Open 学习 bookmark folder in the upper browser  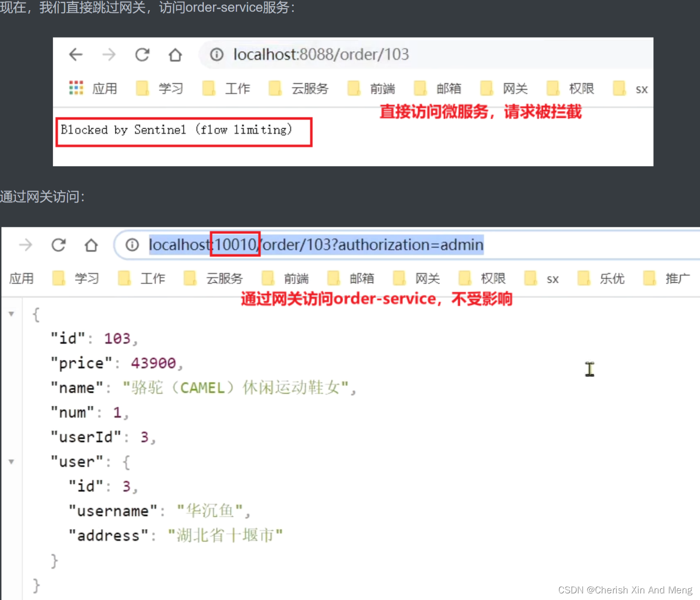click(160, 88)
